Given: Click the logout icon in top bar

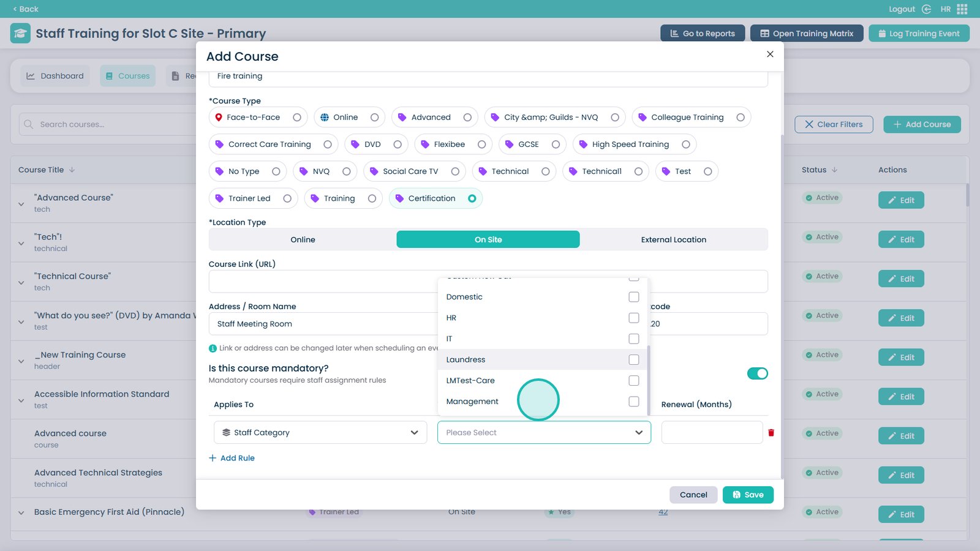Looking at the screenshot, I should (x=926, y=9).
